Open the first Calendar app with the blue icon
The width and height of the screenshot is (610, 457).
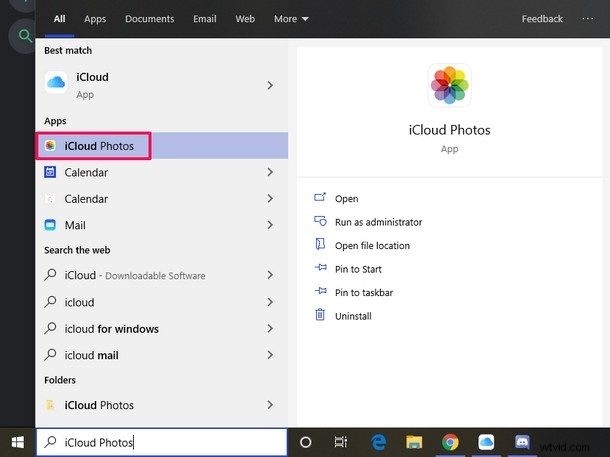tap(161, 172)
